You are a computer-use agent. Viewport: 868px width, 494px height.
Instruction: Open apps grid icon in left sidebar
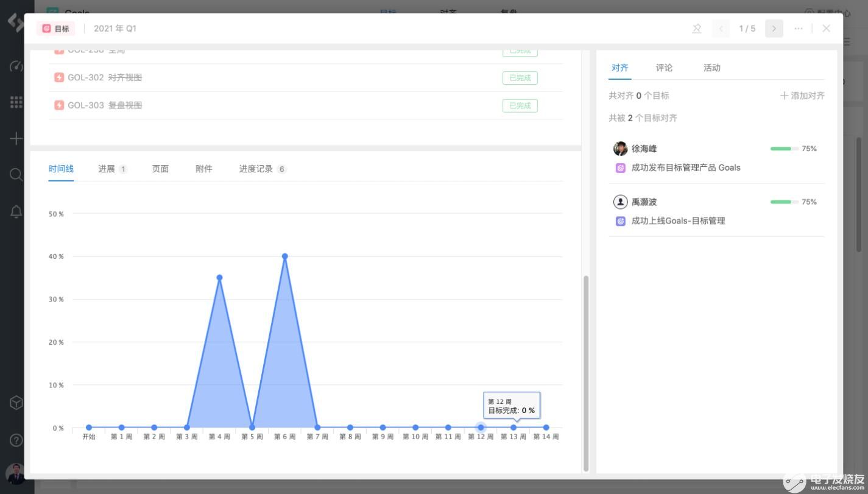click(16, 102)
